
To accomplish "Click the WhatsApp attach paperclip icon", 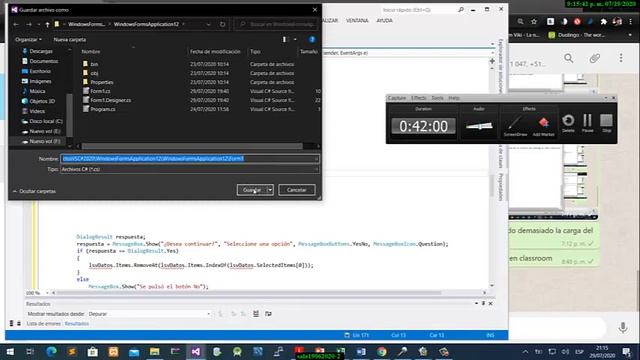I will pos(595,58).
